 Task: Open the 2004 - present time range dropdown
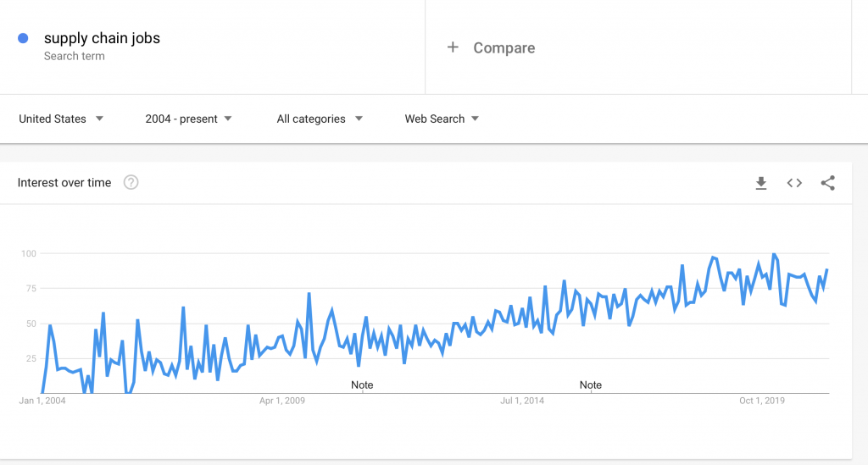[188, 119]
